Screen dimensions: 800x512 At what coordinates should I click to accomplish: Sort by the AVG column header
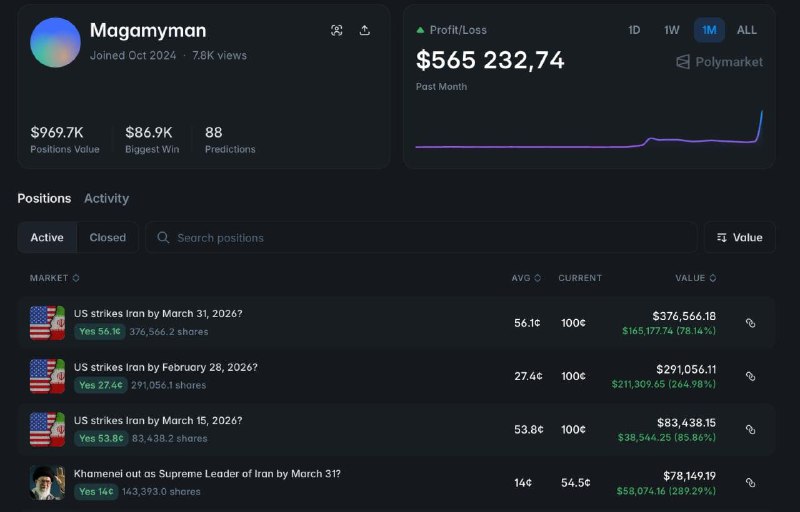click(x=526, y=278)
